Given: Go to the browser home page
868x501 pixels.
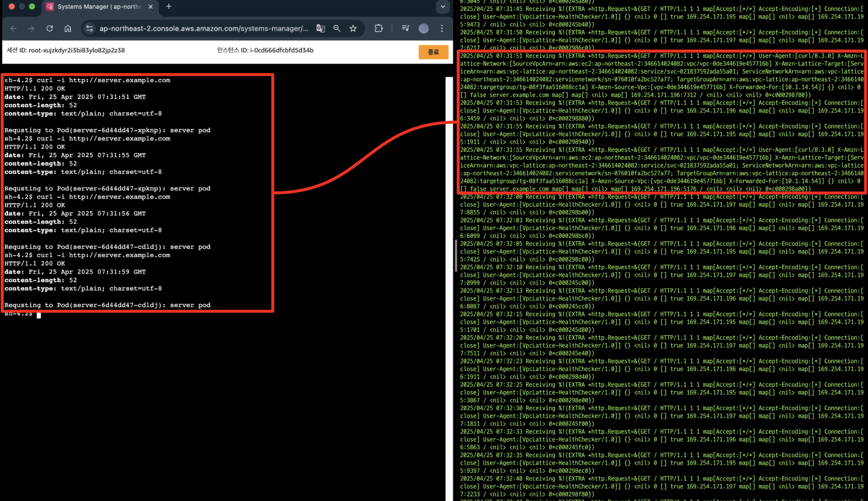Looking at the screenshot, I should [x=68, y=28].
